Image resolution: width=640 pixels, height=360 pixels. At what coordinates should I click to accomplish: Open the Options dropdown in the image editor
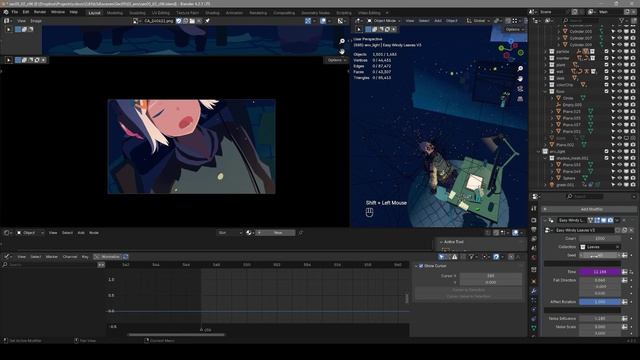pos(337,60)
